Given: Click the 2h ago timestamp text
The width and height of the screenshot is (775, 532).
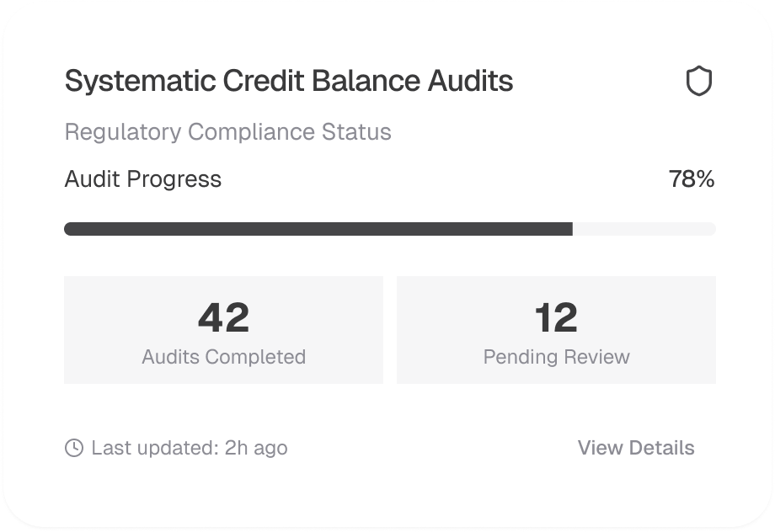Looking at the screenshot, I should click(x=256, y=448).
